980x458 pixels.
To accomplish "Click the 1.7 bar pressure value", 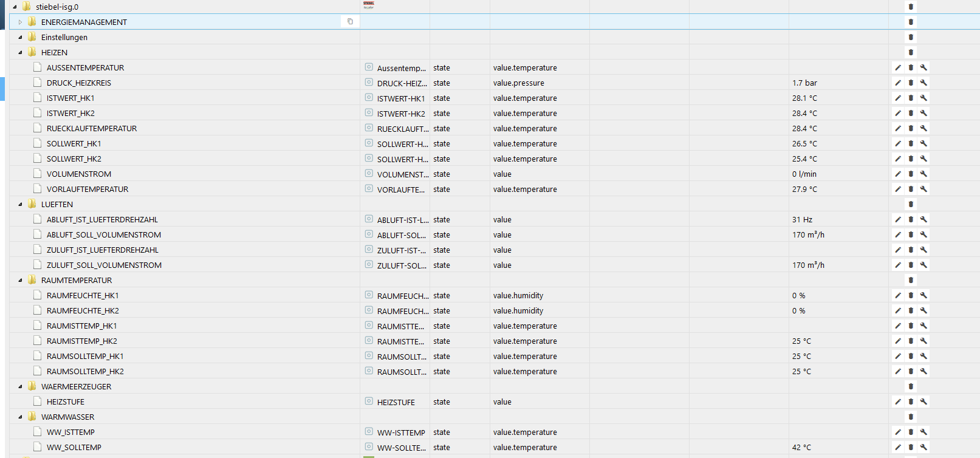I will pos(804,83).
